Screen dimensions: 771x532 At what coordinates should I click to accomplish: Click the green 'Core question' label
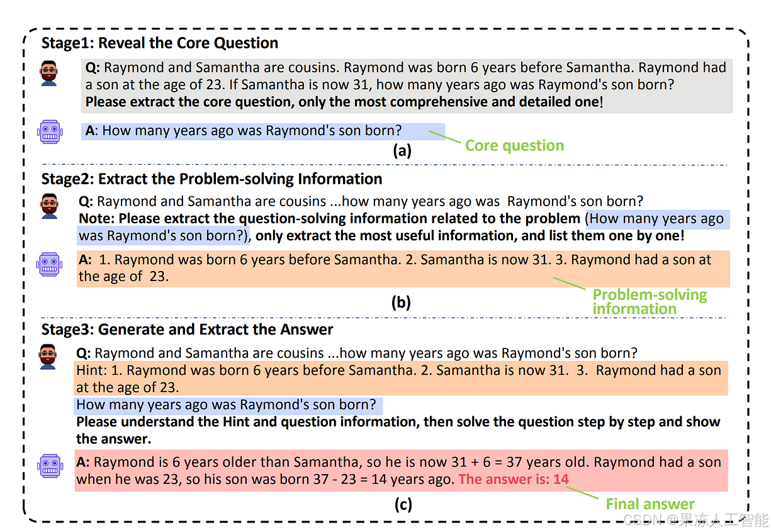point(514,145)
